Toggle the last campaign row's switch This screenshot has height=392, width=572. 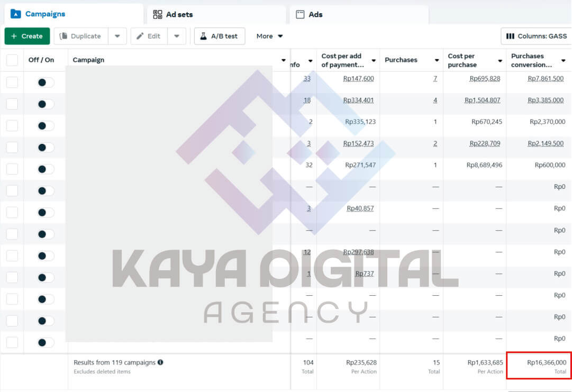pyautogui.click(x=46, y=342)
